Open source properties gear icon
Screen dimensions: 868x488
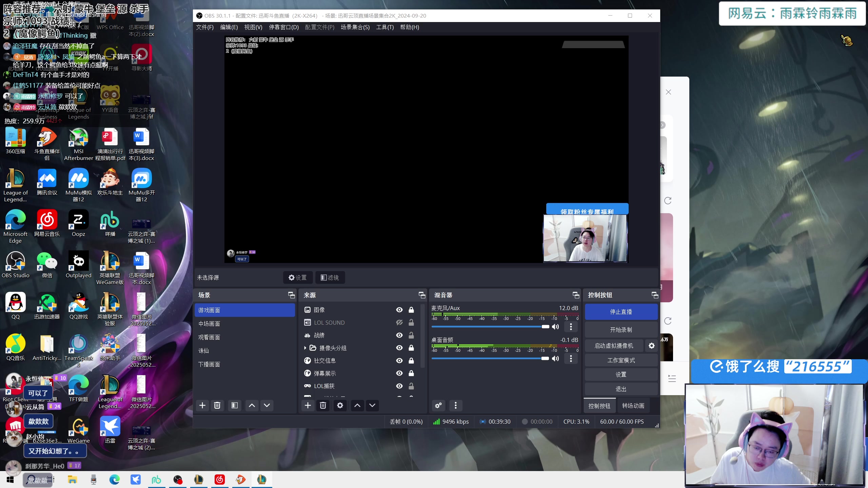pyautogui.click(x=340, y=405)
